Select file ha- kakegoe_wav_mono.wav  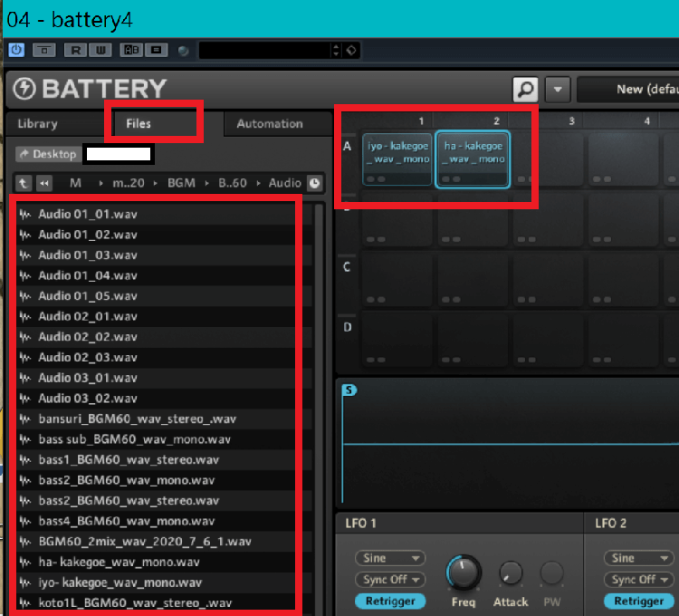click(165, 562)
